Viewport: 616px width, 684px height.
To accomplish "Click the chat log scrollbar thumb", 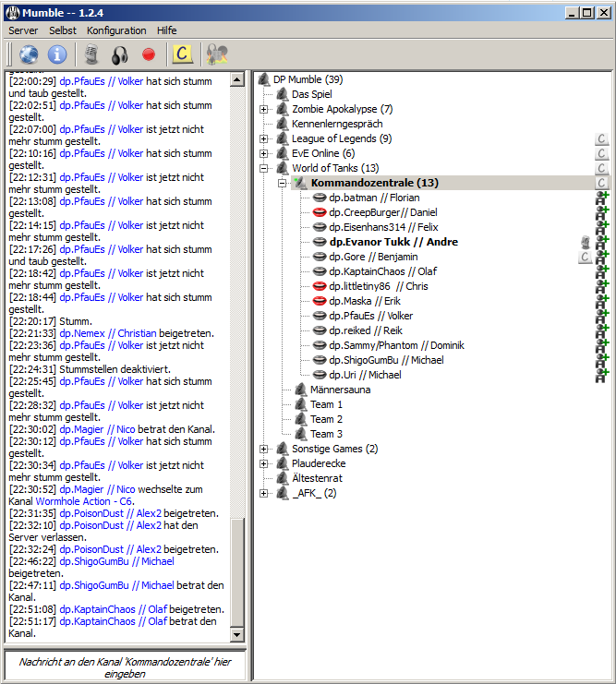I will (x=236, y=572).
